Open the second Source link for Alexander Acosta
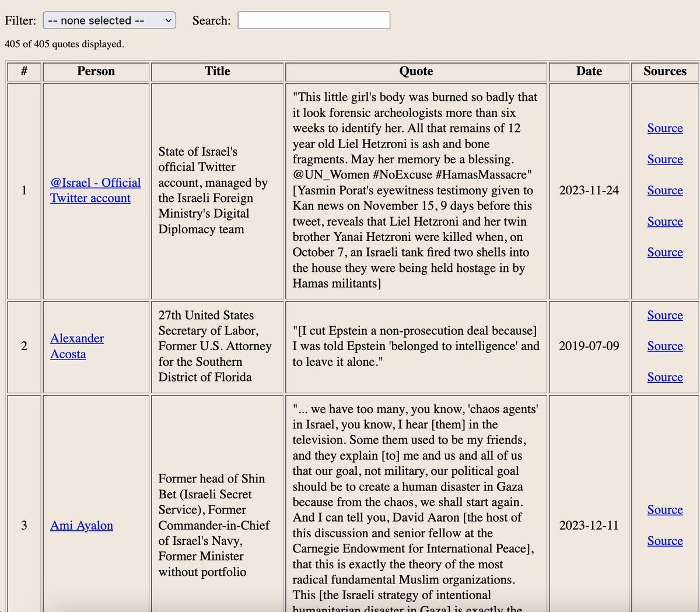Viewport: 700px width, 612px height. 665,346
